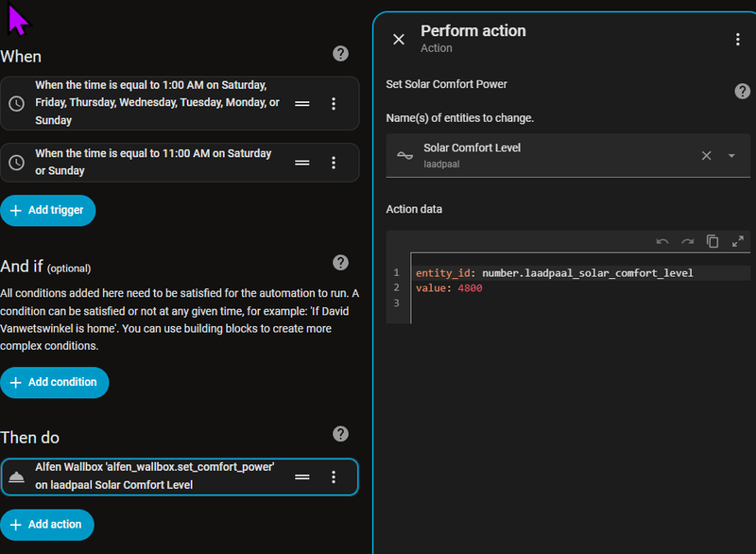
Task: Open menu for the 1:00 AM trigger
Action: [334, 104]
